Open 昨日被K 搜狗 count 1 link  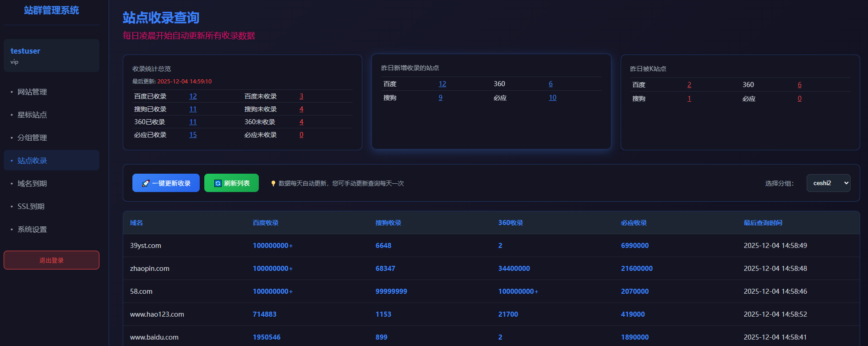click(x=689, y=99)
